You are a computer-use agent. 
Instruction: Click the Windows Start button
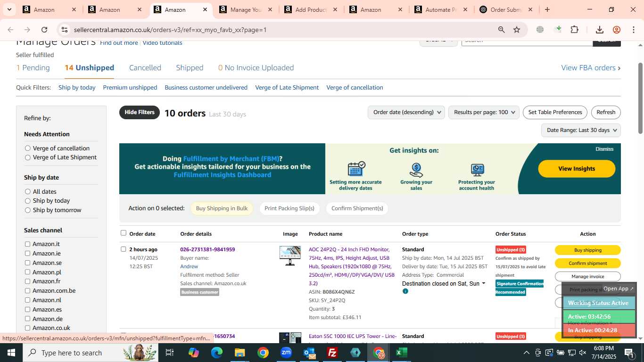pyautogui.click(x=11, y=353)
